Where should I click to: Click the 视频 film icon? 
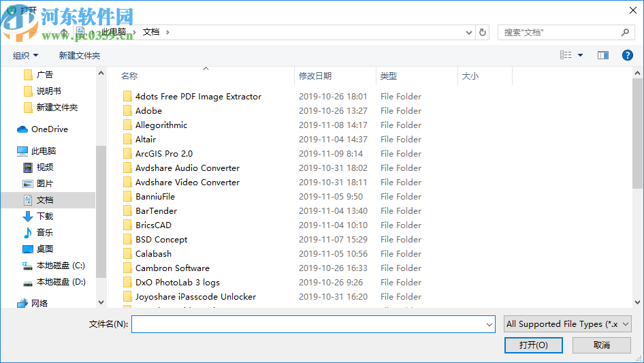27,168
